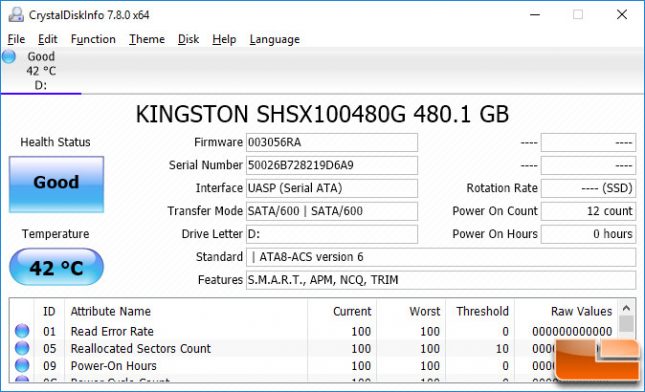Click the Good health status button

pyautogui.click(x=56, y=184)
